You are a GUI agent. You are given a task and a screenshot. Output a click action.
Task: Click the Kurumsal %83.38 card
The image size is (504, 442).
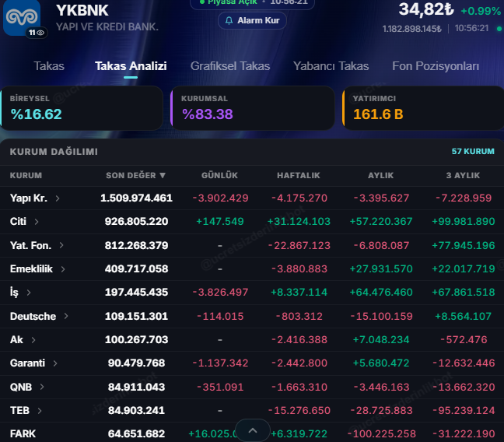click(253, 108)
